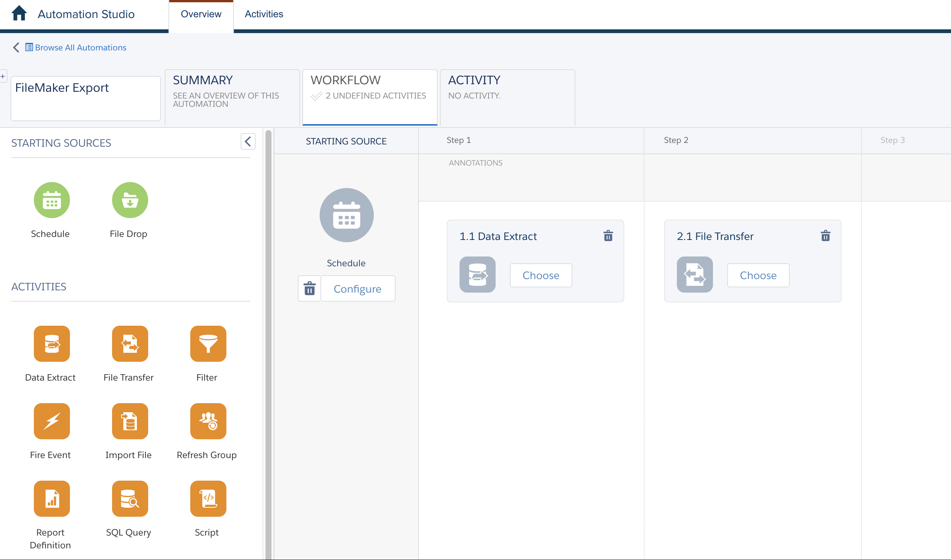951x560 pixels.
Task: Collapse the Starting Sources panel
Action: [248, 142]
